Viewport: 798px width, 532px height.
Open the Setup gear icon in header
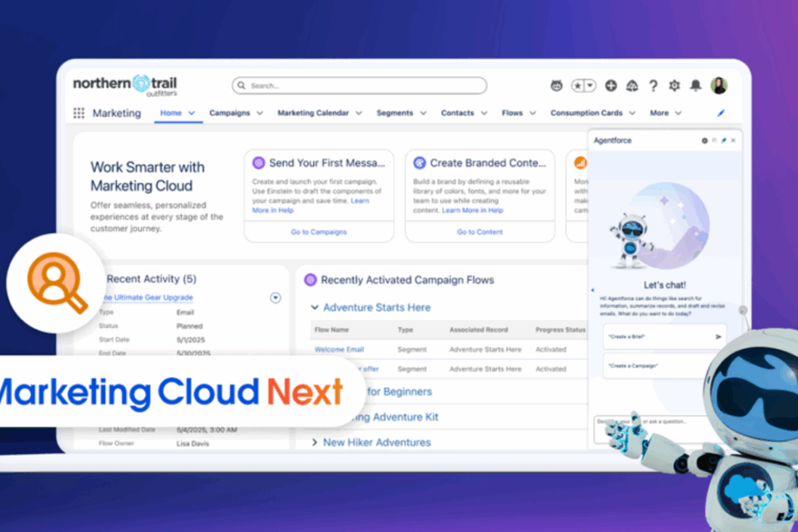tap(674, 86)
